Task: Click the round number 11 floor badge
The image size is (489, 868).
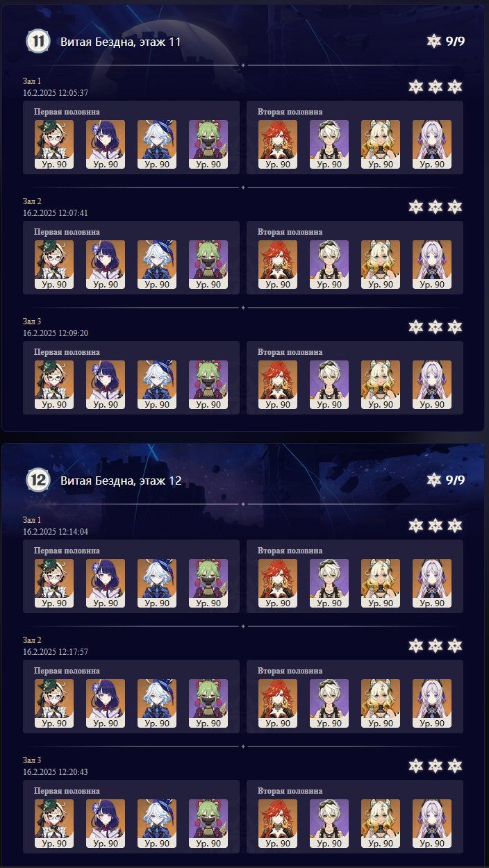Action: pyautogui.click(x=38, y=42)
